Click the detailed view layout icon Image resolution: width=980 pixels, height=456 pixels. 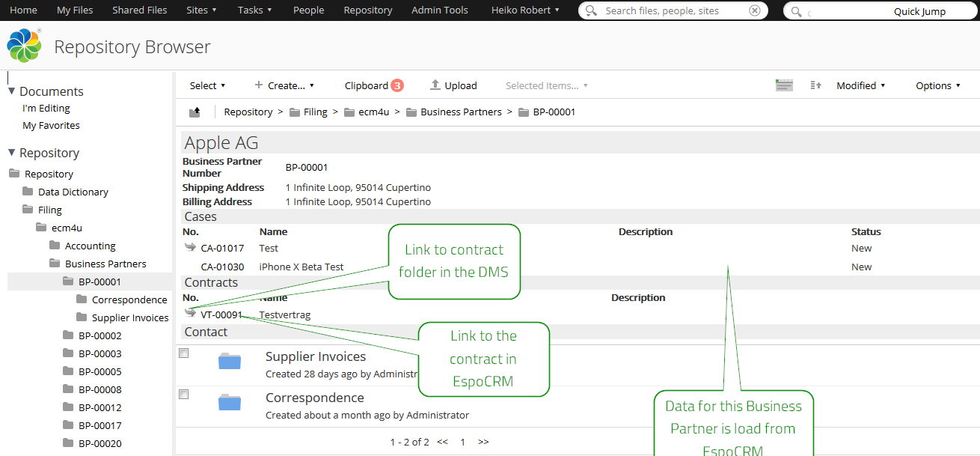coord(784,85)
